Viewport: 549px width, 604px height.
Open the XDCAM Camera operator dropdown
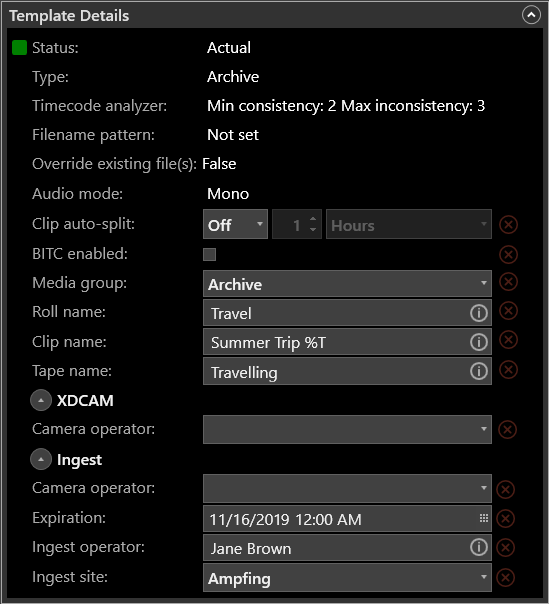click(347, 430)
